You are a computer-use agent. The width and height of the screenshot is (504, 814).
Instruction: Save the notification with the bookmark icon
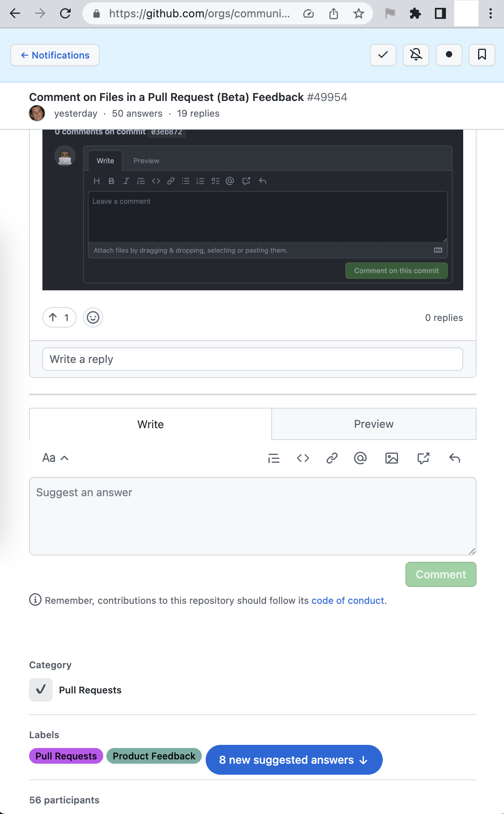click(482, 55)
